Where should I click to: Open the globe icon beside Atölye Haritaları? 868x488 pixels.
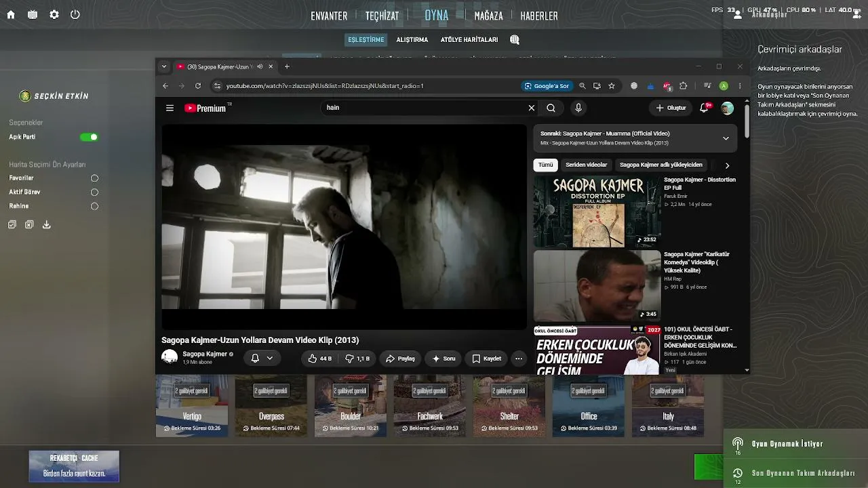pyautogui.click(x=515, y=40)
